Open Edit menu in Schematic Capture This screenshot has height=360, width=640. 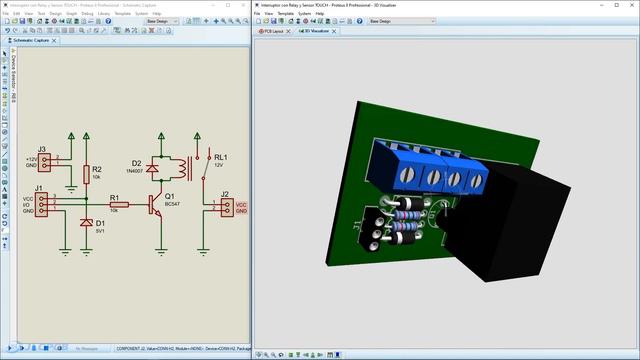(16, 13)
